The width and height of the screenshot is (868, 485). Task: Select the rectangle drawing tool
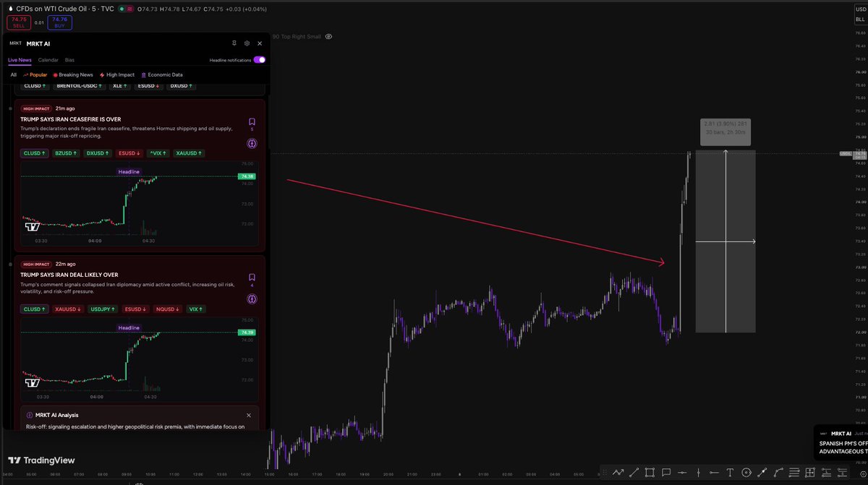tap(650, 473)
